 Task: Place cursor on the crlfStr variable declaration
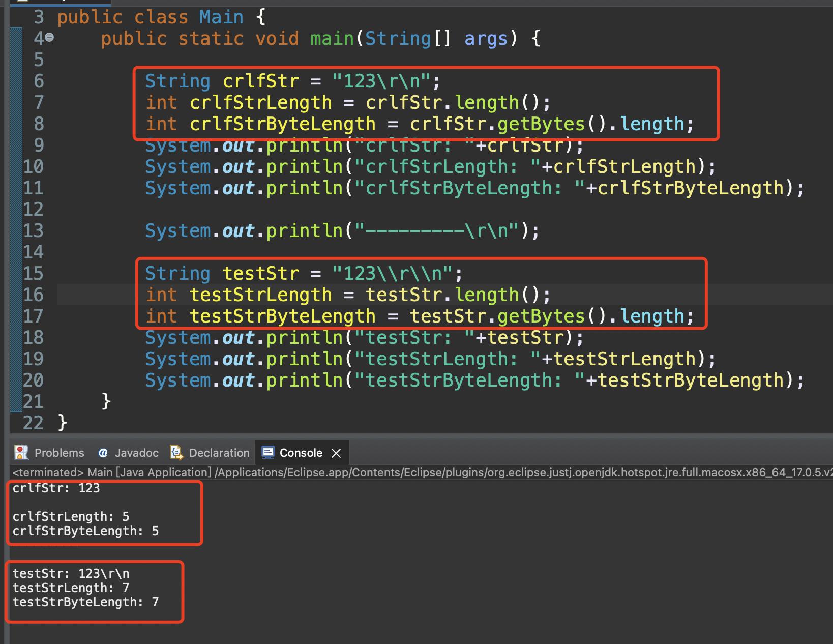tap(260, 81)
